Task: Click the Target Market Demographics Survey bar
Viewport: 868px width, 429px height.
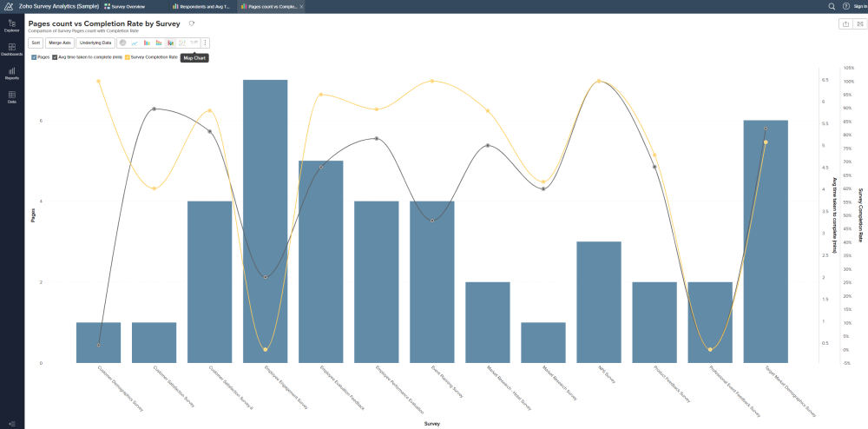Action: pos(766,241)
